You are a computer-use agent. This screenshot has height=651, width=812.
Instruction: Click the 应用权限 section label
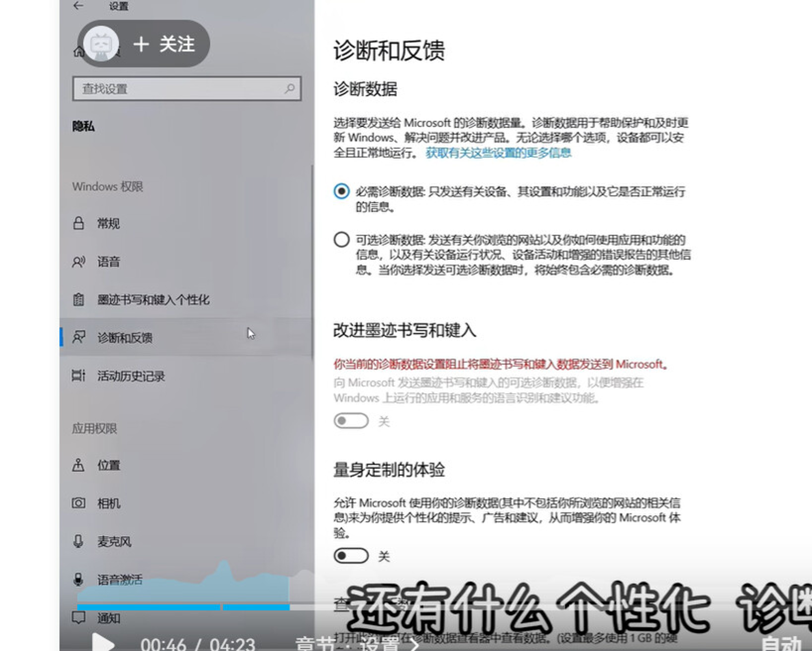[94, 428]
